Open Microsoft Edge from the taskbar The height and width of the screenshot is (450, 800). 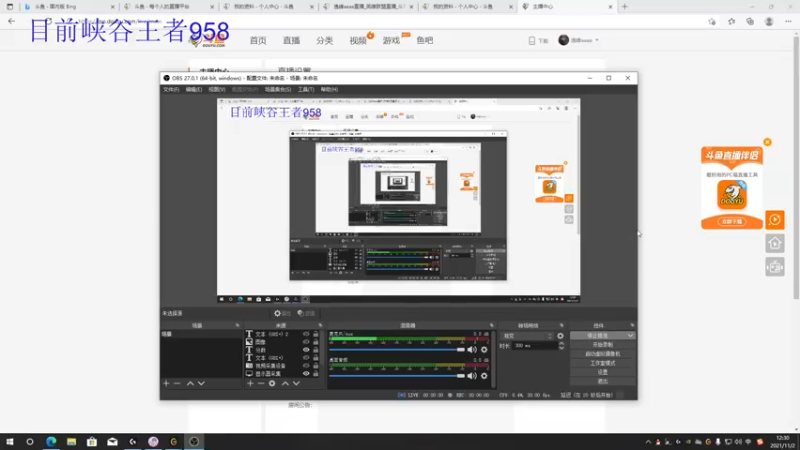tap(51, 442)
